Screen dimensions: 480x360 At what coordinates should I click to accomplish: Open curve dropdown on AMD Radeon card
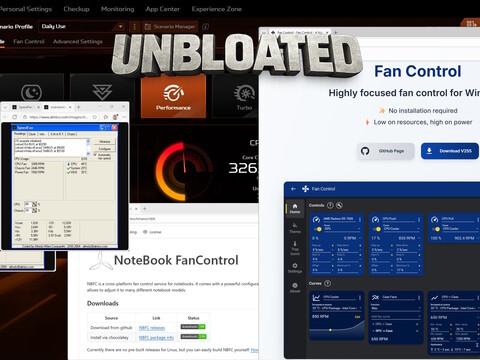tap(342, 228)
